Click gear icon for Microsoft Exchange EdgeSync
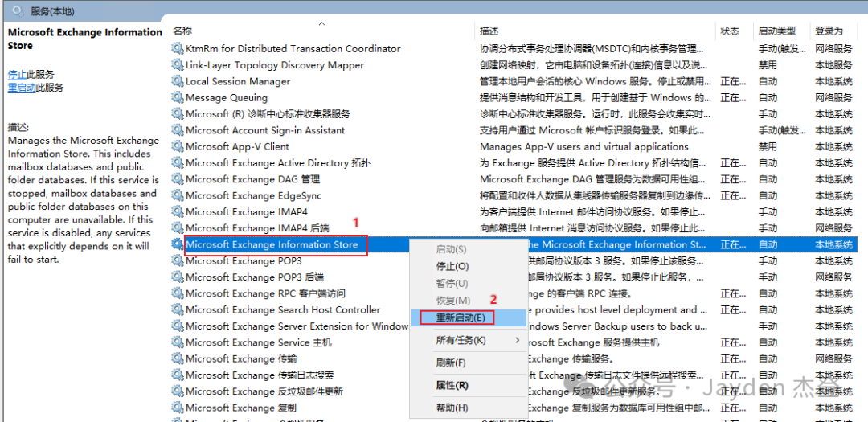The width and height of the screenshot is (868, 422). coord(178,196)
